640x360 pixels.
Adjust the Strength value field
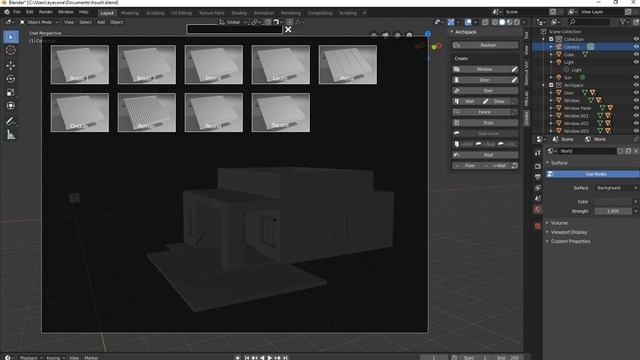pos(613,211)
